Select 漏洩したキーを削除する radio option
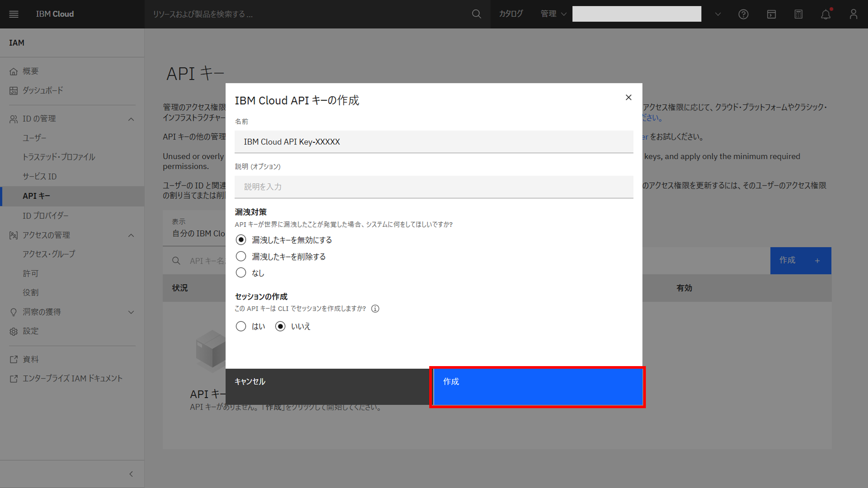 (241, 256)
